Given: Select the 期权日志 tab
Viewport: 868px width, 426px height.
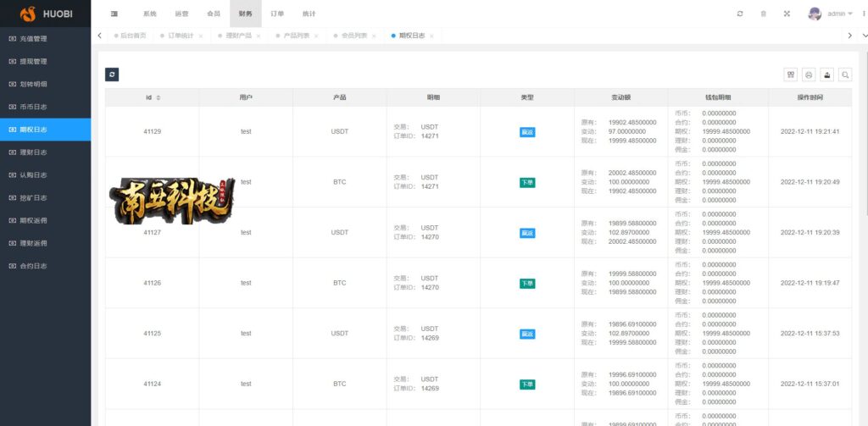Looking at the screenshot, I should coord(412,36).
